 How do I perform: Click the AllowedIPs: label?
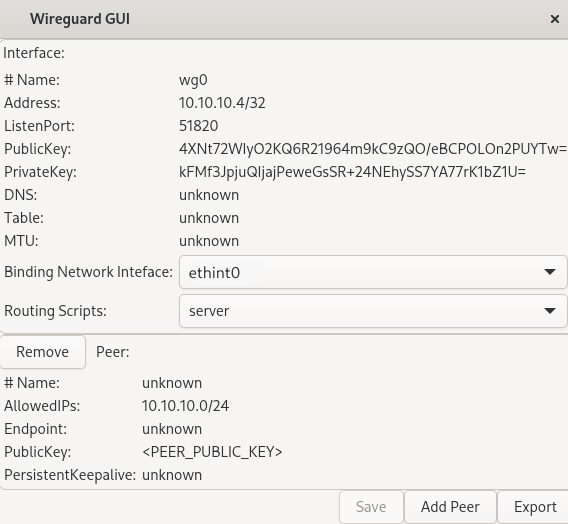point(42,406)
